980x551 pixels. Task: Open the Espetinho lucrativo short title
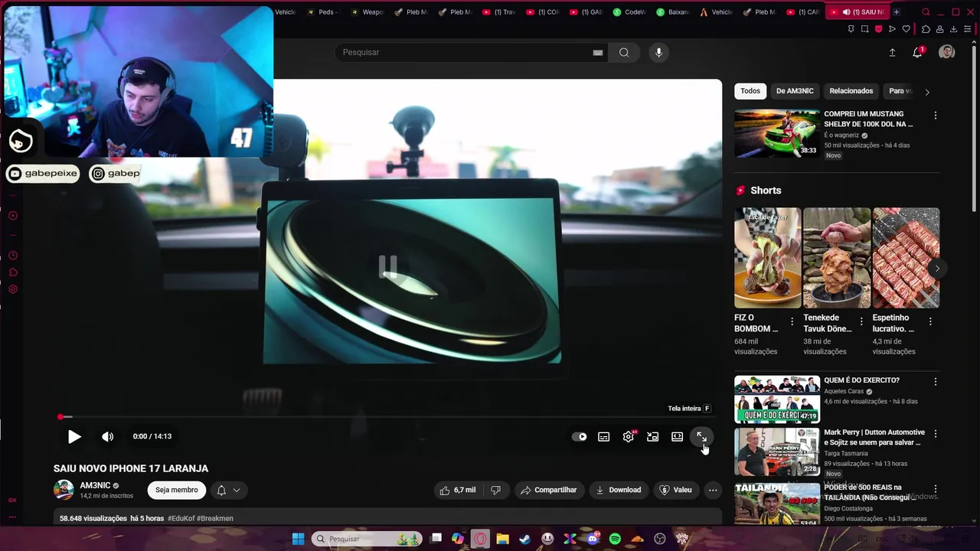(x=893, y=323)
